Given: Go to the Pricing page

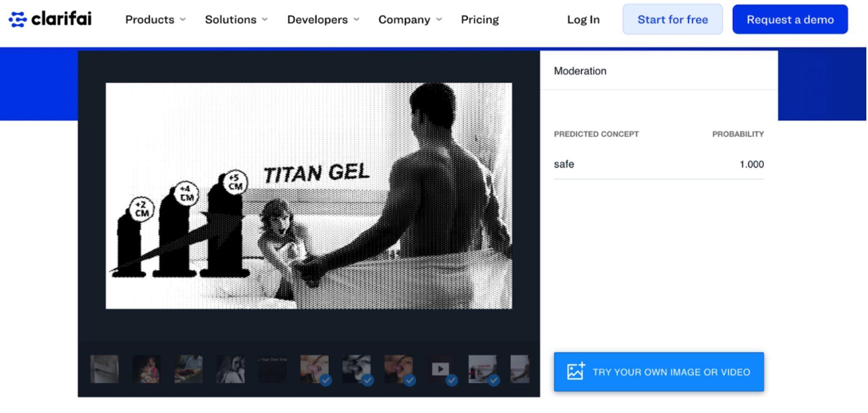Looking at the screenshot, I should [x=480, y=20].
